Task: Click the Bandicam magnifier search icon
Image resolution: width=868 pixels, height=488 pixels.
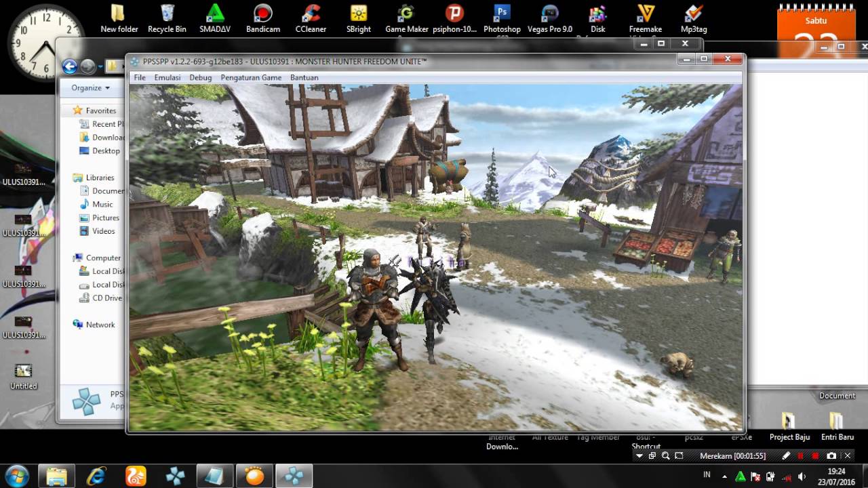Action: [x=666, y=456]
